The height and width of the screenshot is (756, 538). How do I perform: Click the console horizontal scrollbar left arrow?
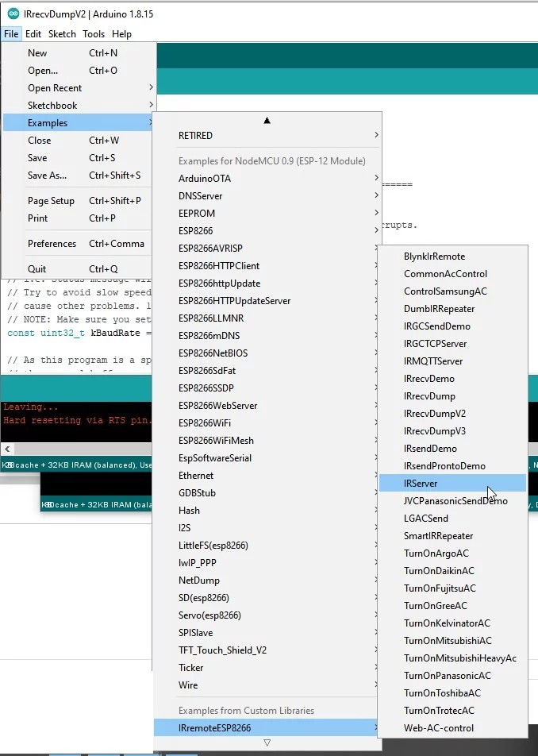click(7, 449)
